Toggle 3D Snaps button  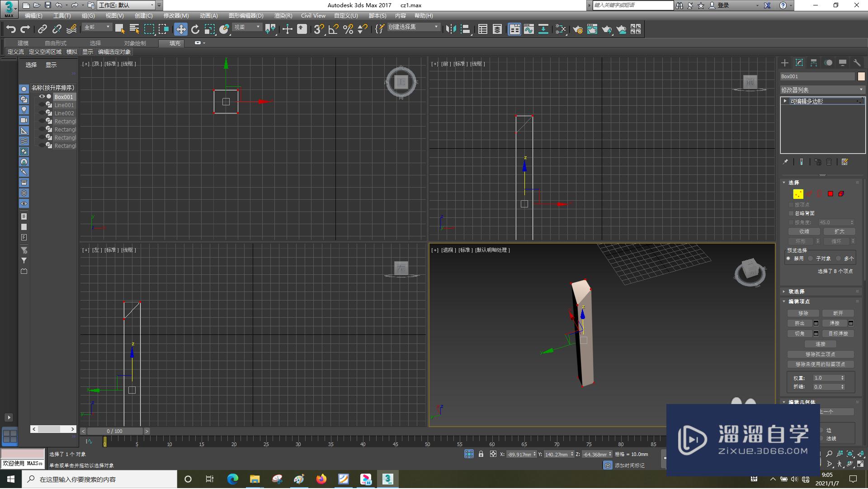(319, 29)
